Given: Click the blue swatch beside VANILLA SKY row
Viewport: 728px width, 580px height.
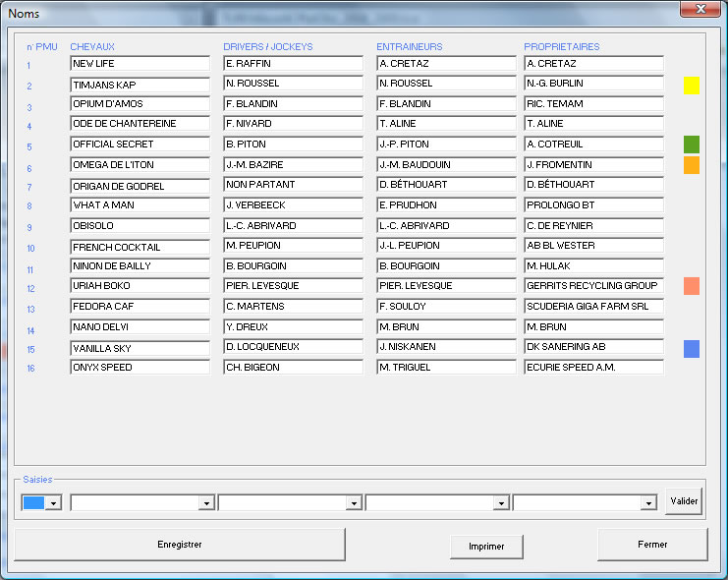Looking at the screenshot, I should (691, 349).
